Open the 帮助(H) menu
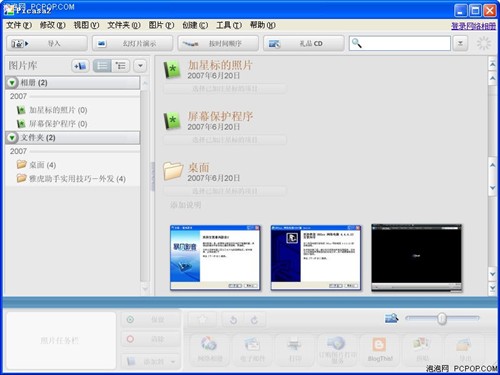 263,25
